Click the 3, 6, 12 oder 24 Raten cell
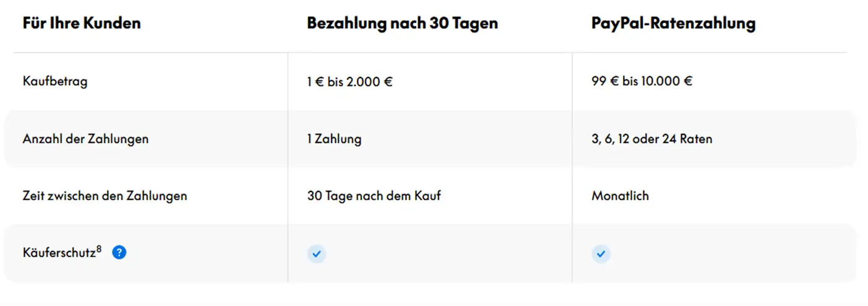Viewport: 868px width, 306px height. point(652,139)
